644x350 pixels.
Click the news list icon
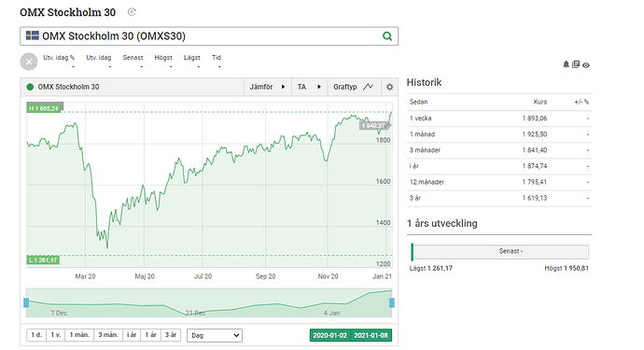[576, 64]
